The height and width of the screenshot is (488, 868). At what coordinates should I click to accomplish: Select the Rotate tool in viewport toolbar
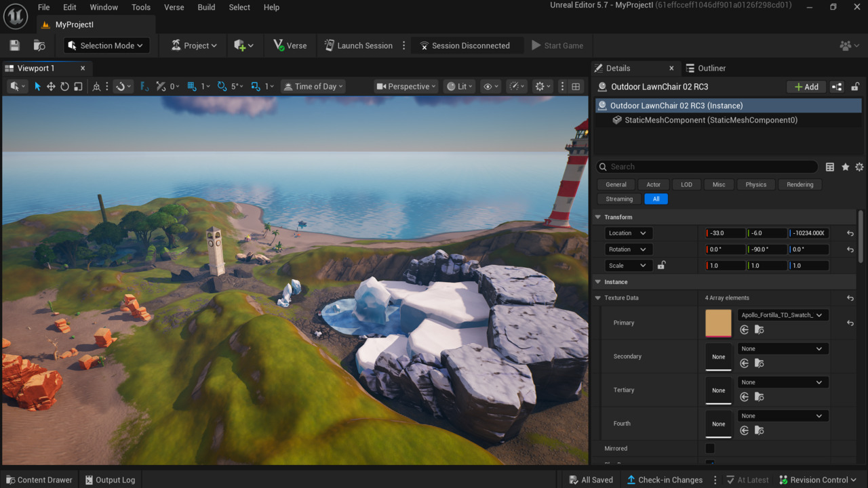[64, 86]
